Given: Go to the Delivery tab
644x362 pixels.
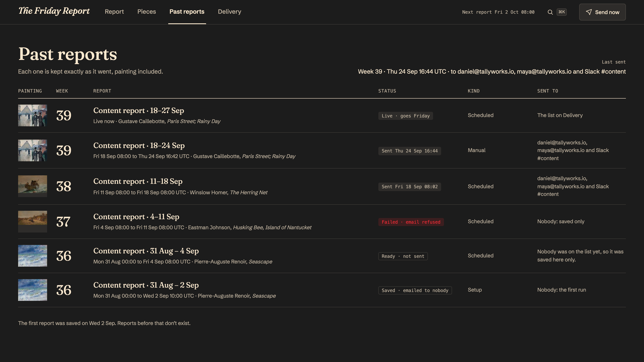Looking at the screenshot, I should (x=229, y=11).
